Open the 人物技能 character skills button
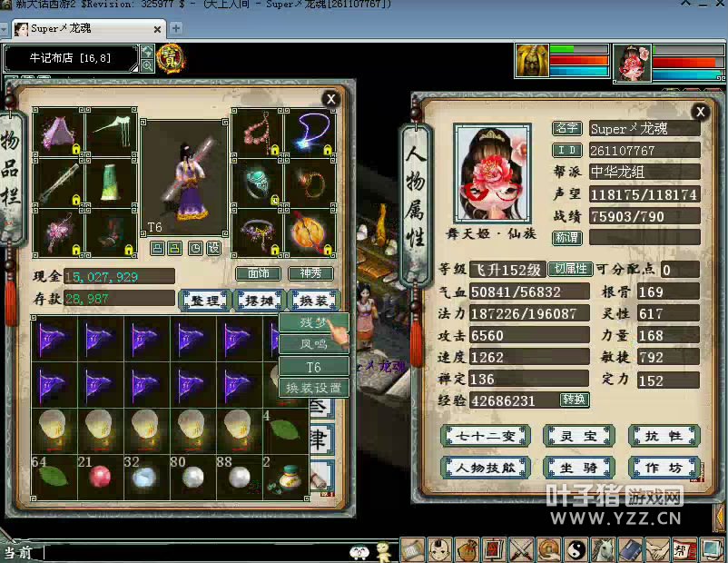The height and width of the screenshot is (563, 728). click(x=485, y=468)
